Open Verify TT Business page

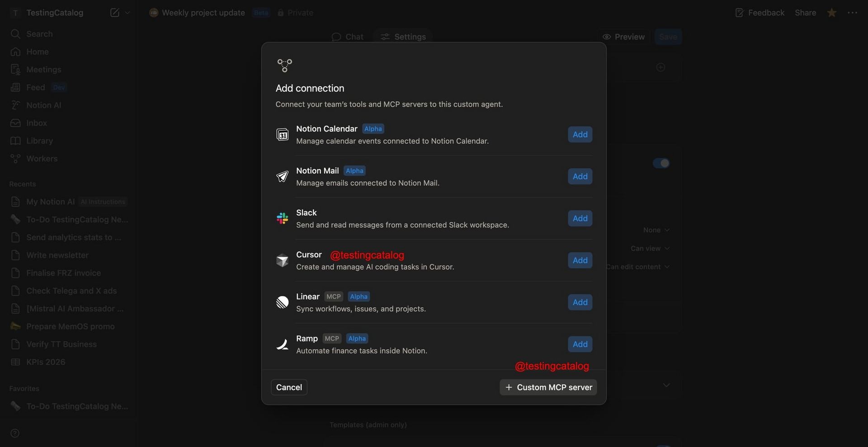point(68,344)
